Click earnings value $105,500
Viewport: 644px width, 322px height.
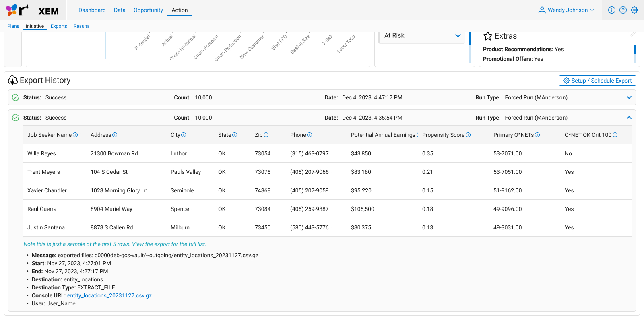[363, 209]
